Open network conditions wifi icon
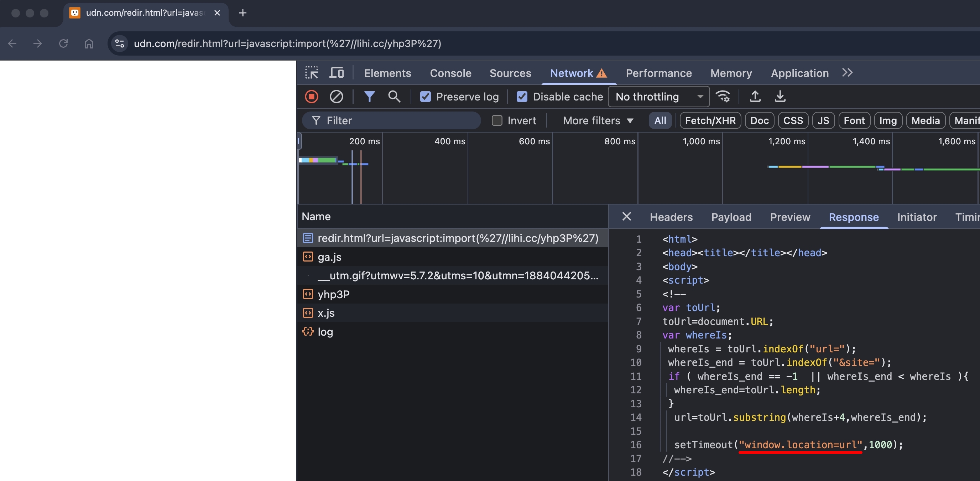This screenshot has height=481, width=980. pos(723,97)
